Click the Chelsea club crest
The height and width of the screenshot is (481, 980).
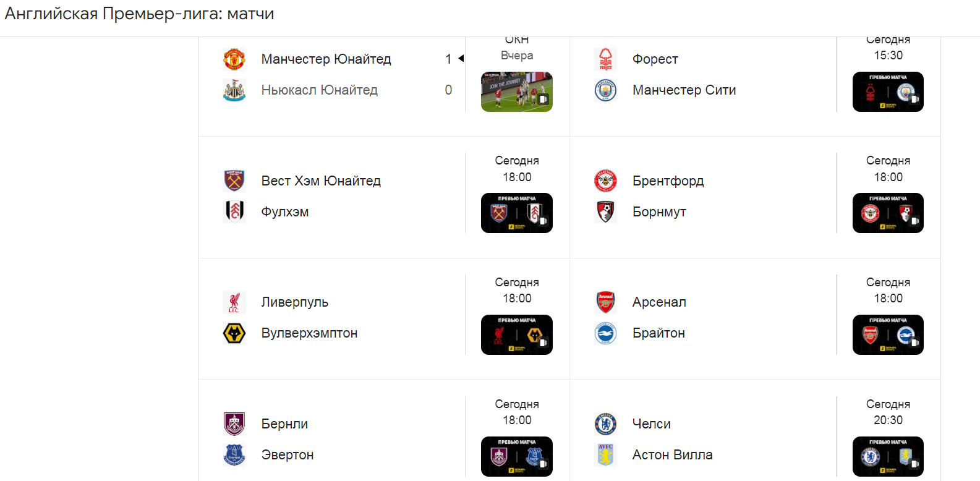point(605,424)
